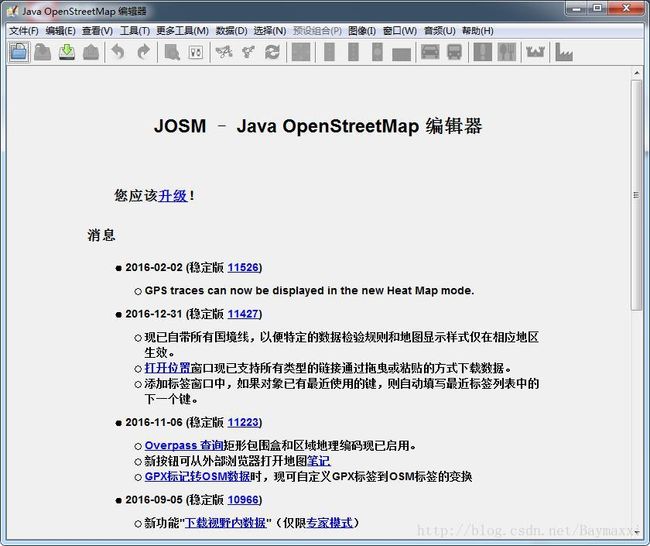
Task: Open the Preferences sliders toolbar icon
Action: tap(196, 52)
